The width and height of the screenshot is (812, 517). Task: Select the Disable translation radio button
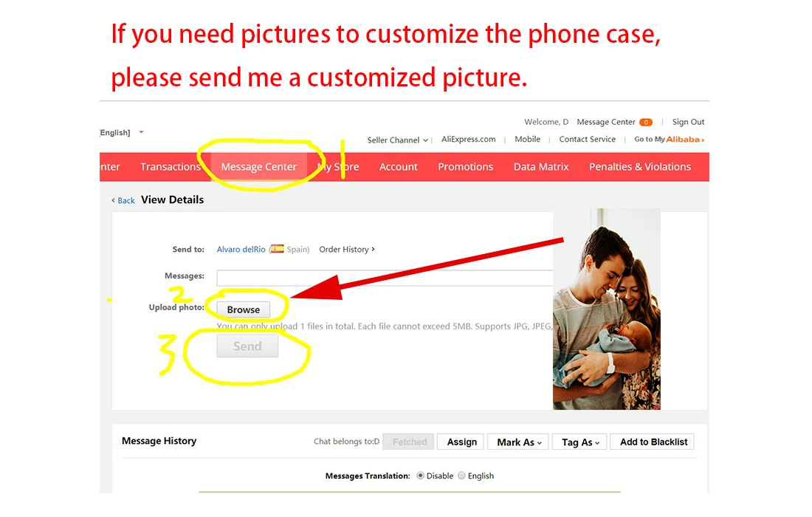pyautogui.click(x=421, y=476)
